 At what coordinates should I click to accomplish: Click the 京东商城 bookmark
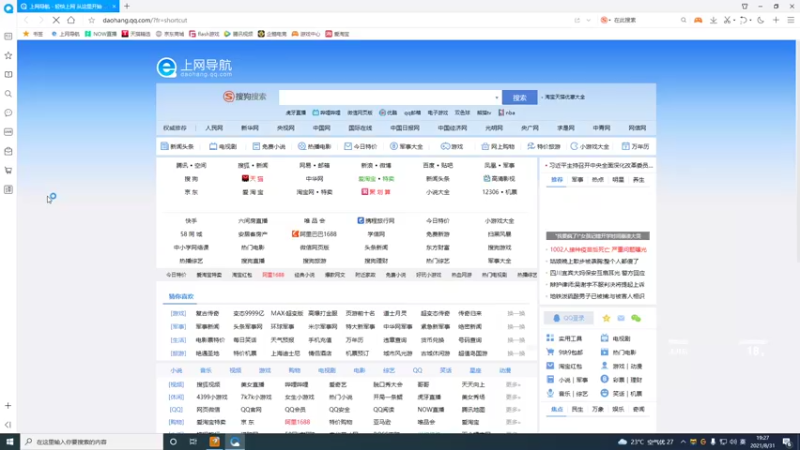pyautogui.click(x=170, y=34)
